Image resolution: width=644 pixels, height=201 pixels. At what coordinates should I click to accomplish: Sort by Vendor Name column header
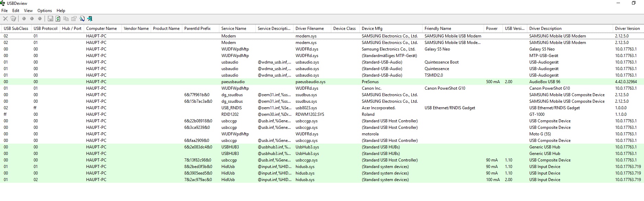[x=136, y=29]
